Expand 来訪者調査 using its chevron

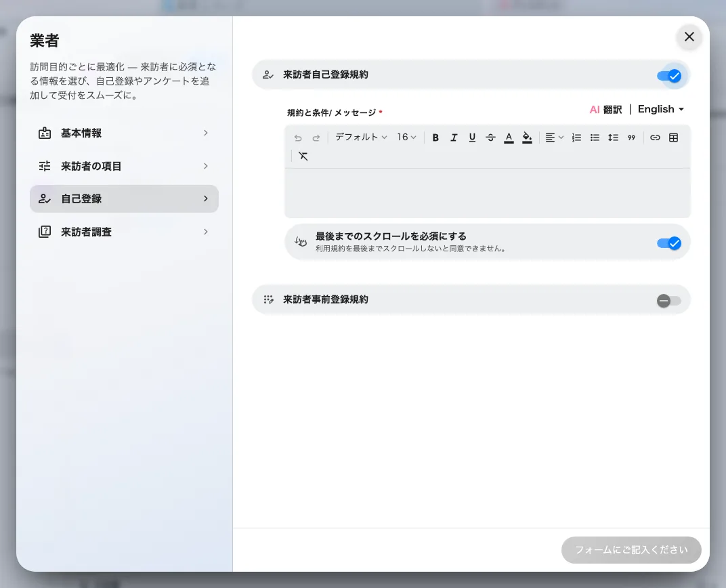(206, 232)
